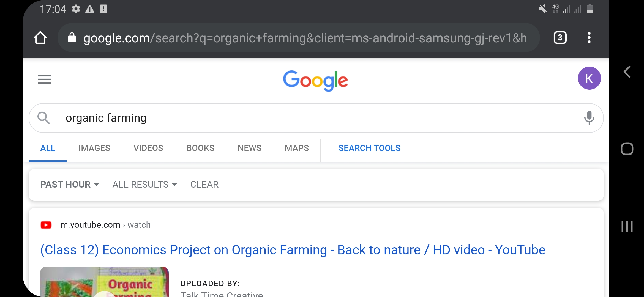Open the Google hamburger menu

44,79
